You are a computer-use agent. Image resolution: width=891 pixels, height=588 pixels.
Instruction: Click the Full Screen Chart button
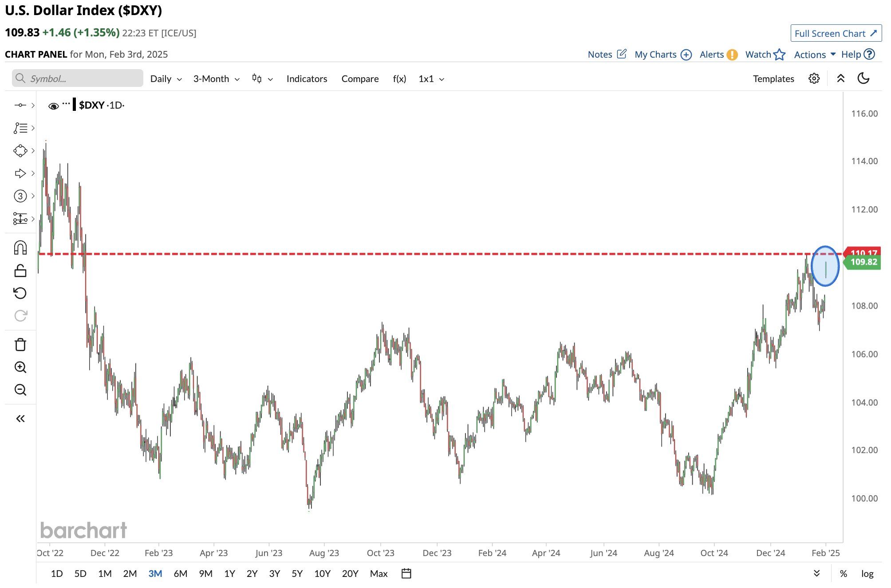pyautogui.click(x=836, y=33)
